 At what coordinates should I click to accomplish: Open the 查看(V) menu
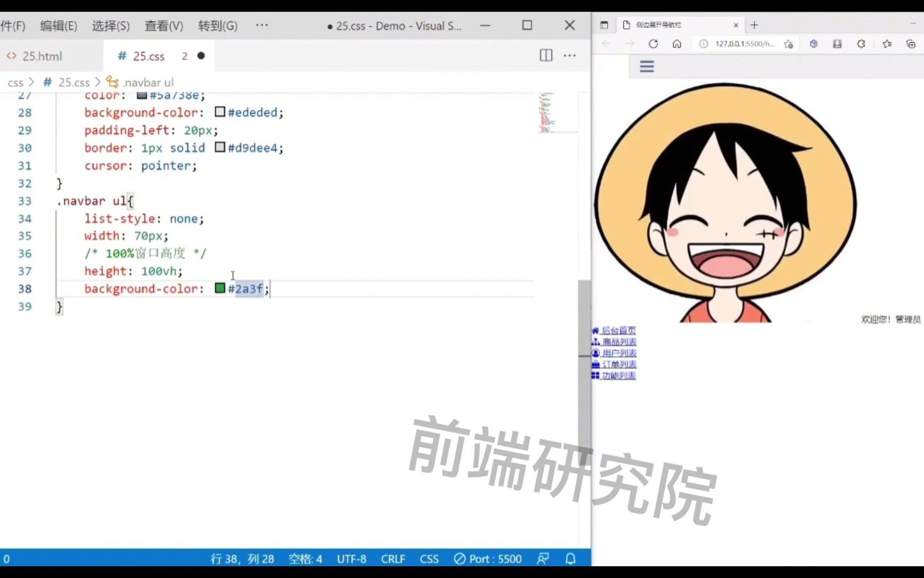(x=164, y=26)
